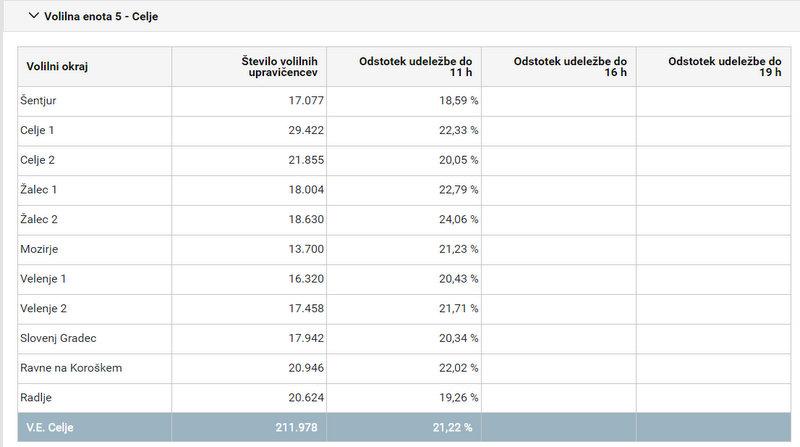Select the Celje 1 district name

coord(37,130)
